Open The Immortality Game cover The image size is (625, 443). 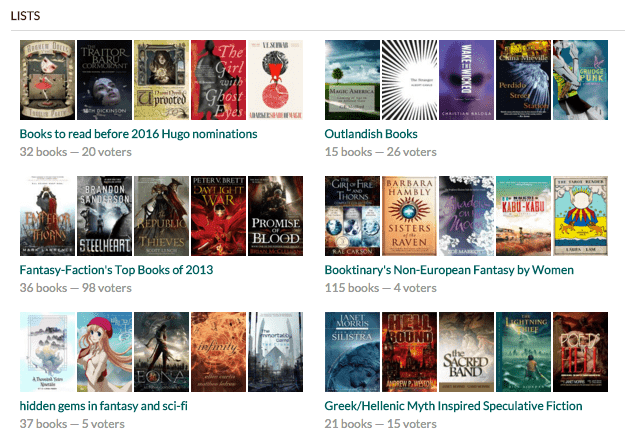(x=275, y=352)
